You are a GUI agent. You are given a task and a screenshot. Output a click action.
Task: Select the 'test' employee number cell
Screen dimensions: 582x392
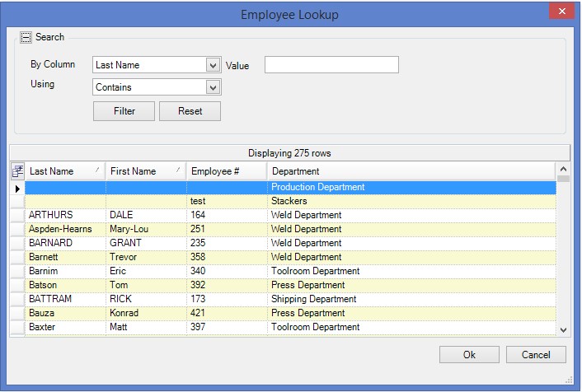(x=228, y=202)
